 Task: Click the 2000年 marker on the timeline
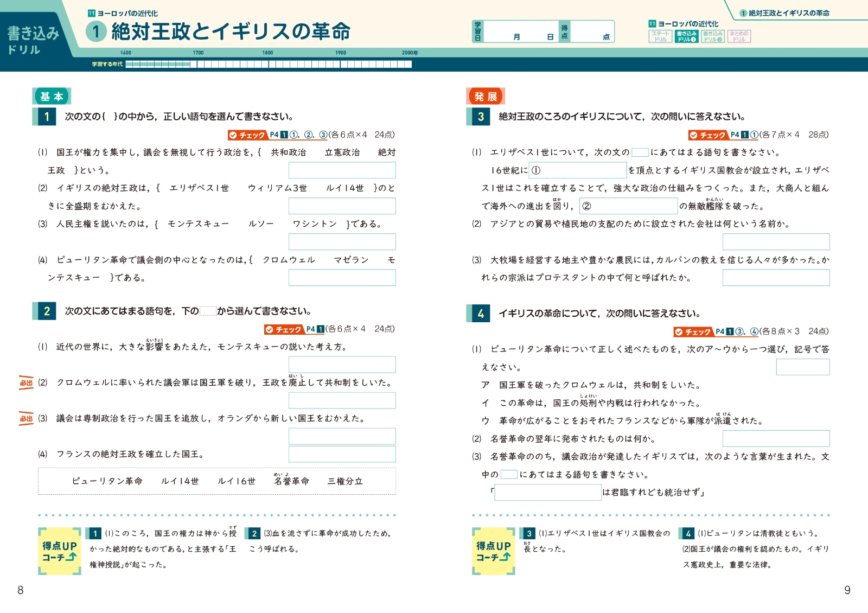410,53
